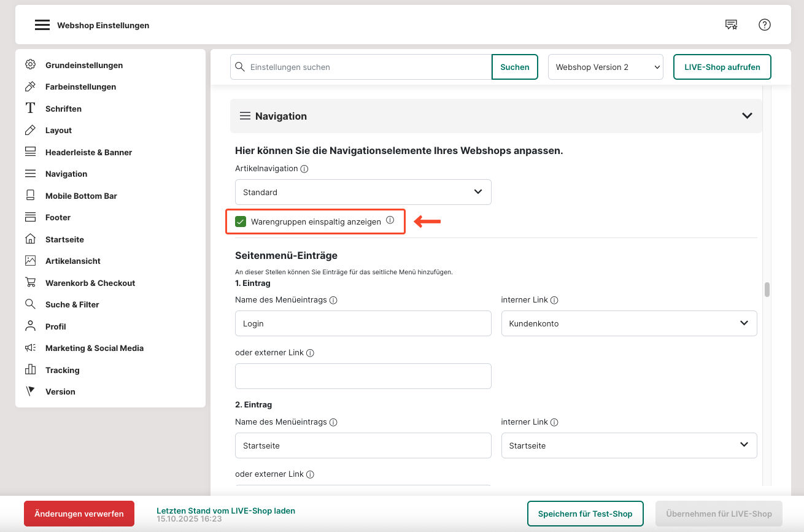The width and height of the screenshot is (804, 532).
Task: Open the Kundenkonto internal link dropdown
Action: click(x=628, y=323)
